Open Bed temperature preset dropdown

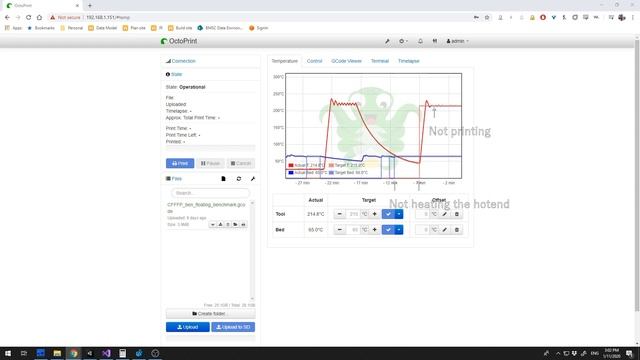pos(399,230)
